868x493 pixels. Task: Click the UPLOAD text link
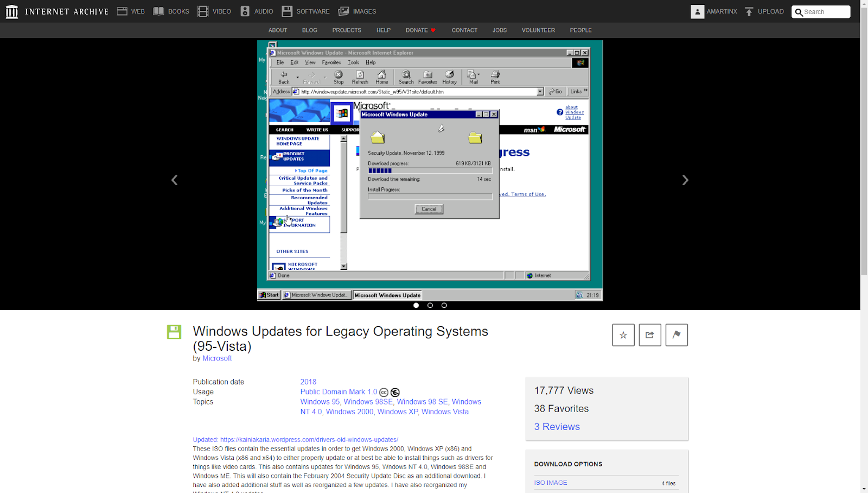tap(770, 11)
